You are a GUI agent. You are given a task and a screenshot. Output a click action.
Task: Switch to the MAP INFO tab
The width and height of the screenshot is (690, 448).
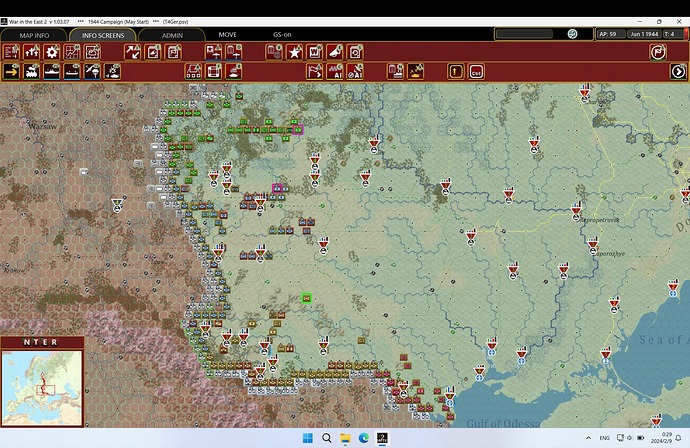point(34,35)
